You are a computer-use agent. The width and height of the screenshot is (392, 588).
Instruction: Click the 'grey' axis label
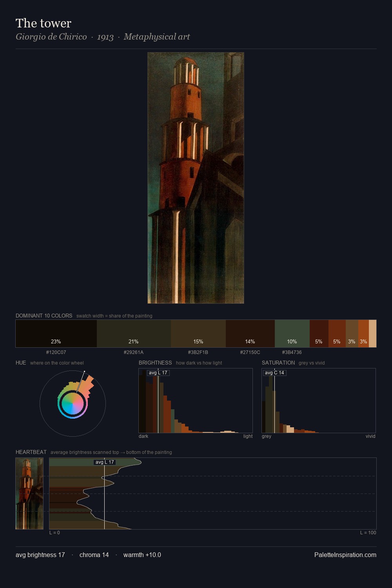pyautogui.click(x=267, y=436)
